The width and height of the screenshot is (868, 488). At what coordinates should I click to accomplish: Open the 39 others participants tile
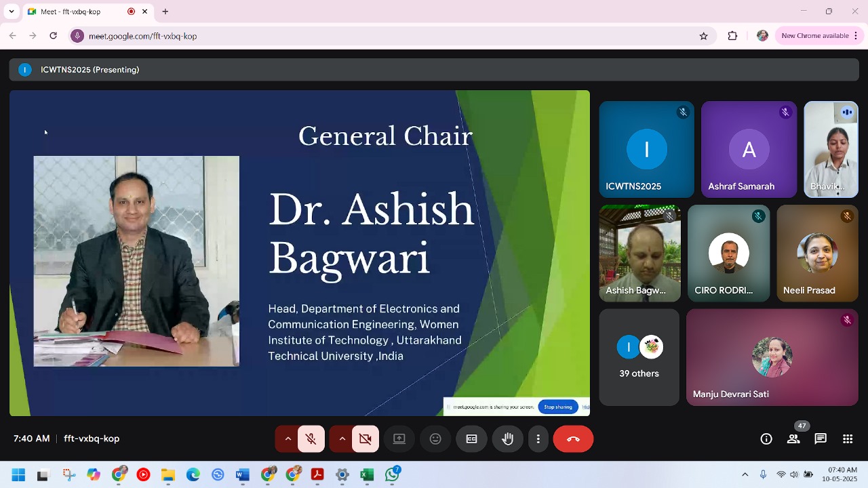point(639,358)
